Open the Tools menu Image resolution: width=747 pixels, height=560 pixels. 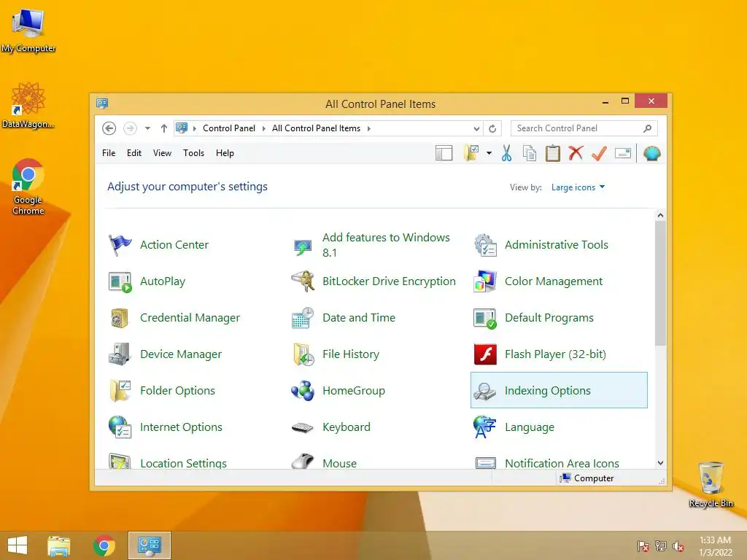[x=193, y=153]
